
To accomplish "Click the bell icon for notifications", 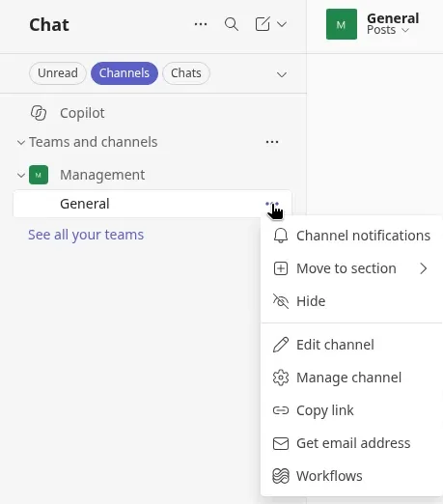I will pos(281,236).
